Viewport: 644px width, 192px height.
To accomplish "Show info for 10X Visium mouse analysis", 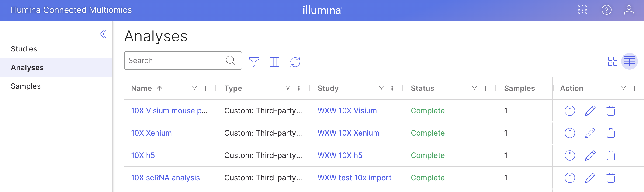I will [570, 111].
